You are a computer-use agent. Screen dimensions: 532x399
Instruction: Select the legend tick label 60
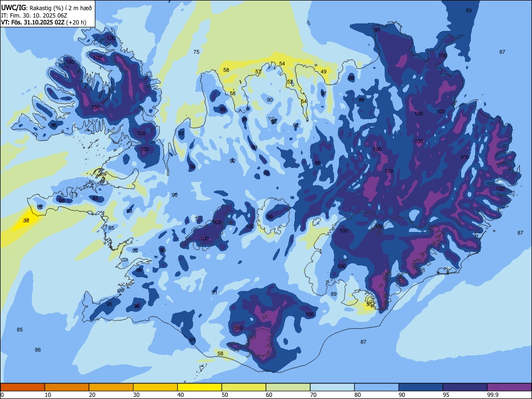(x=269, y=395)
